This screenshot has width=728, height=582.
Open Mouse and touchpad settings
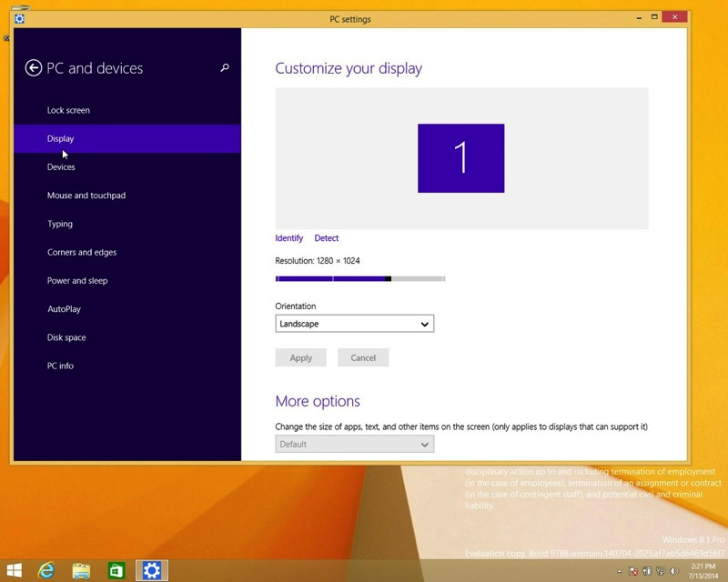[86, 196]
